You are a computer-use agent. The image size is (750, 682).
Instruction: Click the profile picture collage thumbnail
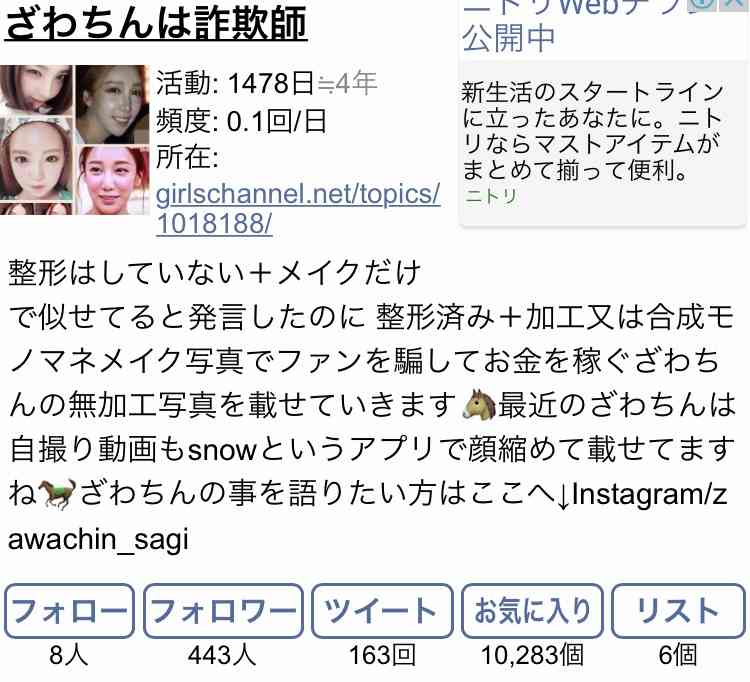tap(75, 140)
